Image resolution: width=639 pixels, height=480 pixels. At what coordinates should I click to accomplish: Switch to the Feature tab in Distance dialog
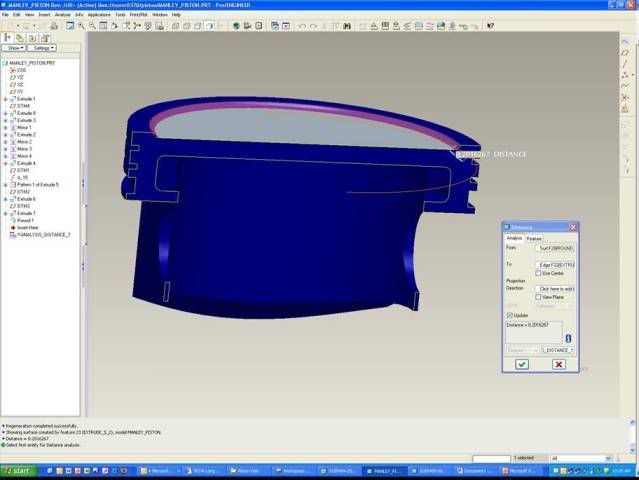pyautogui.click(x=534, y=238)
